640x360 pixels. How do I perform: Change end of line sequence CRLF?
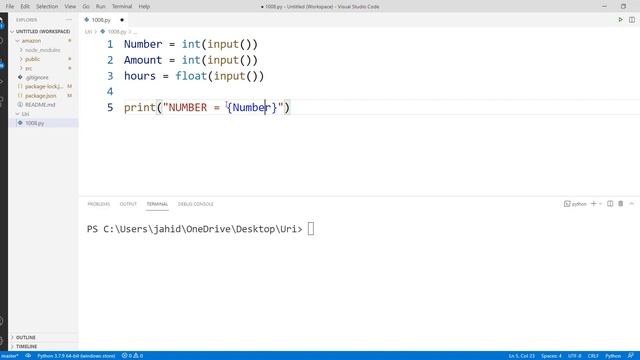[x=593, y=356]
